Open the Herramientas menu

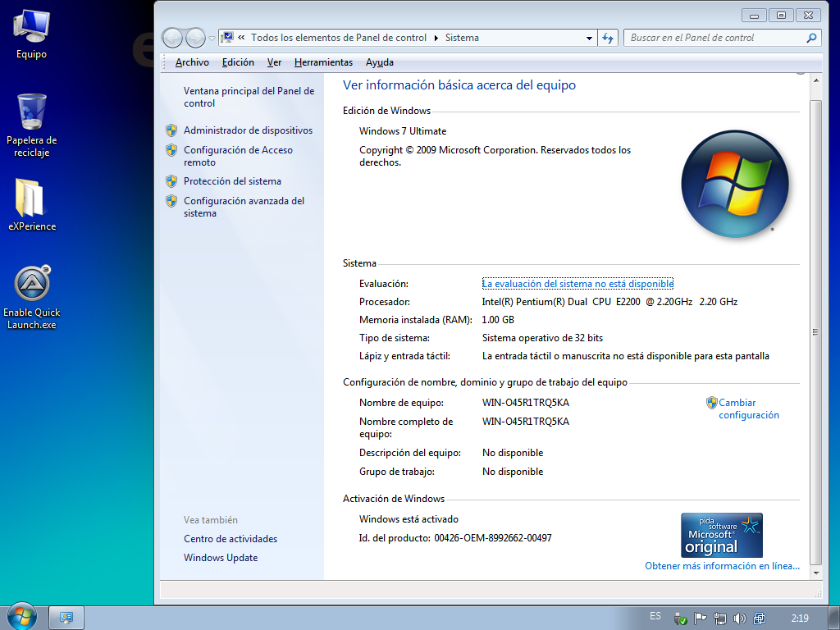(x=323, y=62)
